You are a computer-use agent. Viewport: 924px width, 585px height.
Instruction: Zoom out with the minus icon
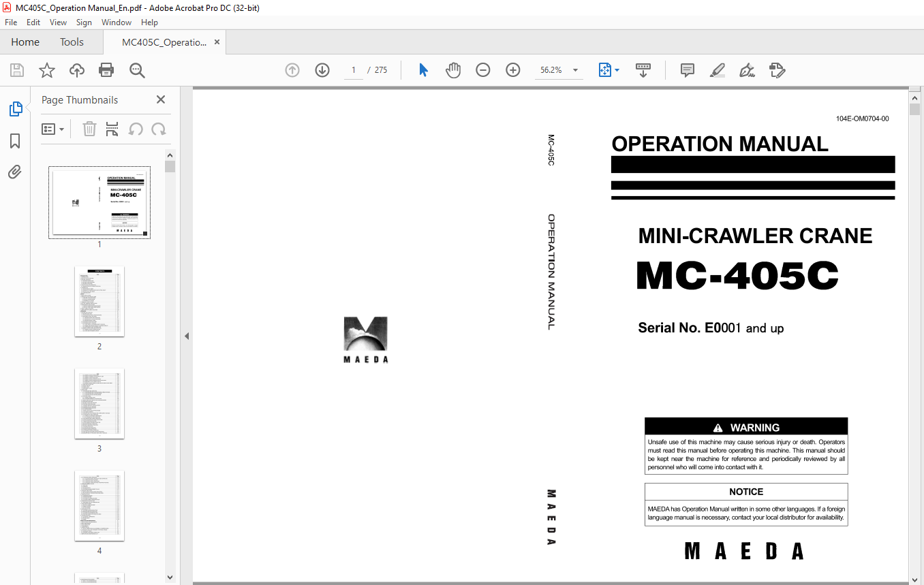pos(483,70)
